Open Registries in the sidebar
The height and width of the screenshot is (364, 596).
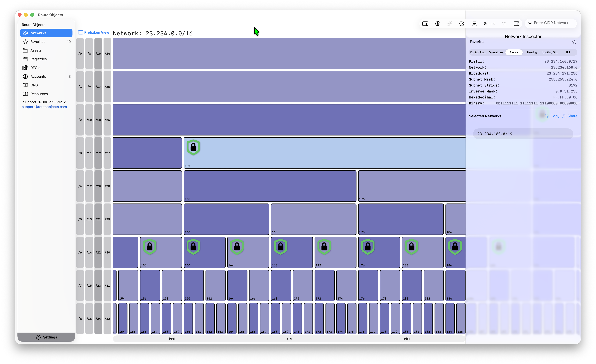46,59
